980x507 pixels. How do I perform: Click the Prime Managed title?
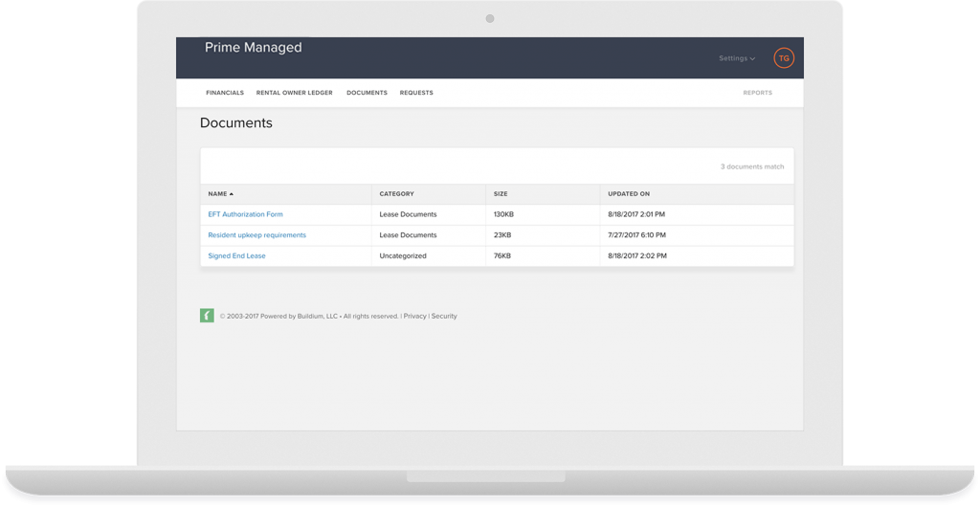pos(253,48)
